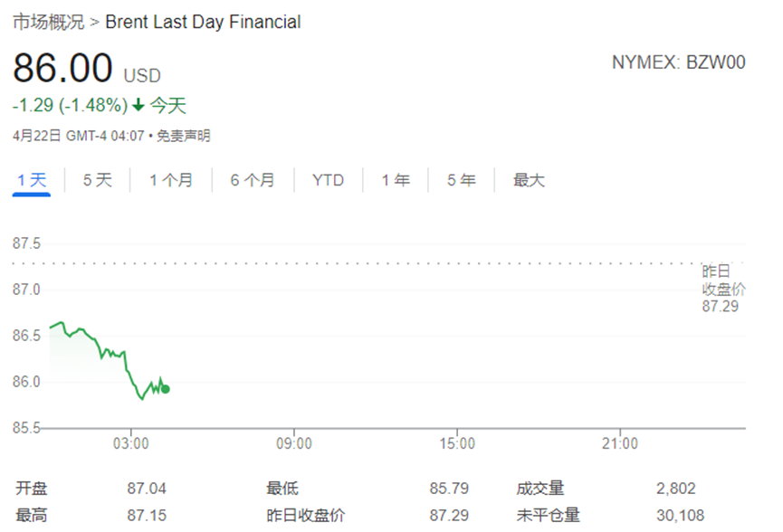783x532 pixels.
Task: Open the 市场概况 breadcrumb link
Action: point(49,22)
